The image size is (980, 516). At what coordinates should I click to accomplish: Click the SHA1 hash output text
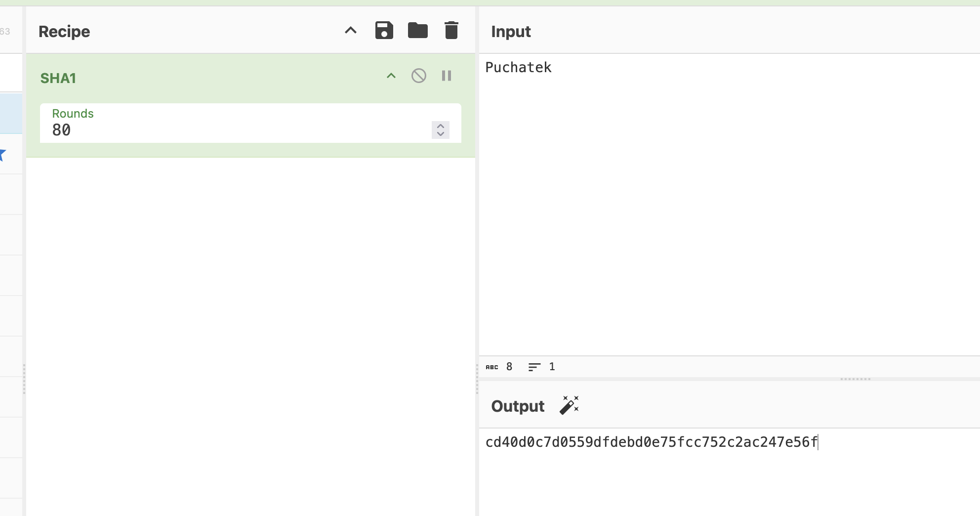pos(651,442)
